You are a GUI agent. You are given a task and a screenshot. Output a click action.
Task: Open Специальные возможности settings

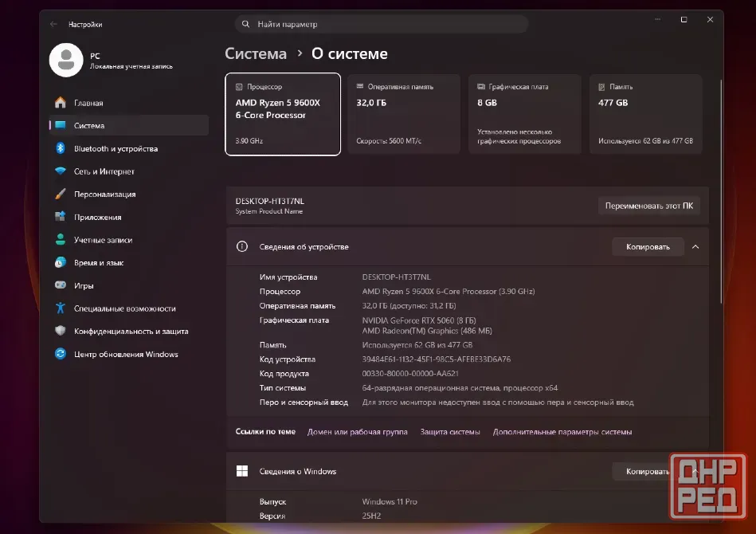129,308
